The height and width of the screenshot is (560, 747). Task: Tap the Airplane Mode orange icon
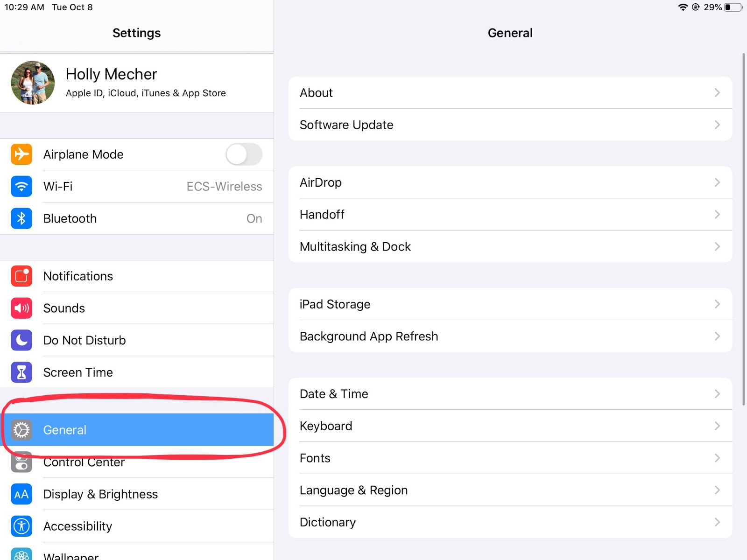[x=21, y=154]
